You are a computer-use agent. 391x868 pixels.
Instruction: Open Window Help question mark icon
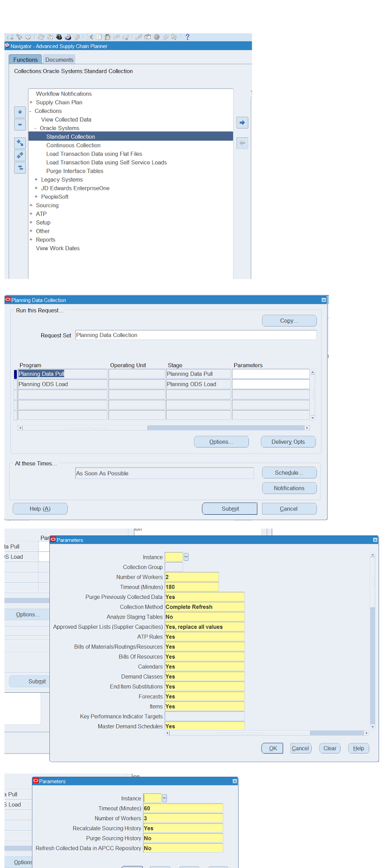tap(187, 37)
